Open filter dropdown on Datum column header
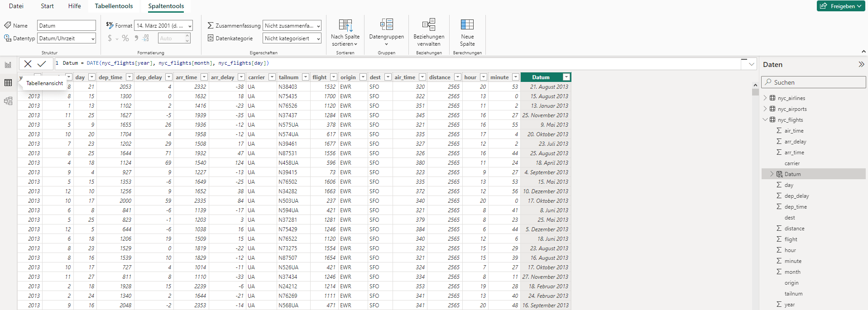This screenshot has height=310, width=868. pyautogui.click(x=566, y=77)
